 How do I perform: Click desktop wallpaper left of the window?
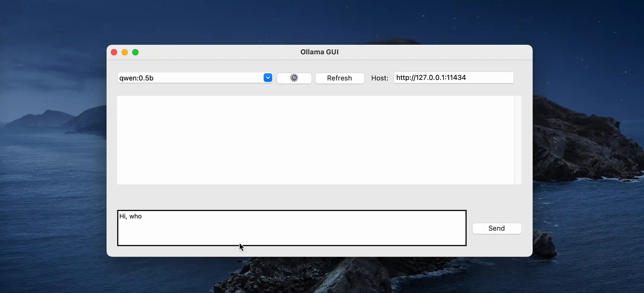53,160
